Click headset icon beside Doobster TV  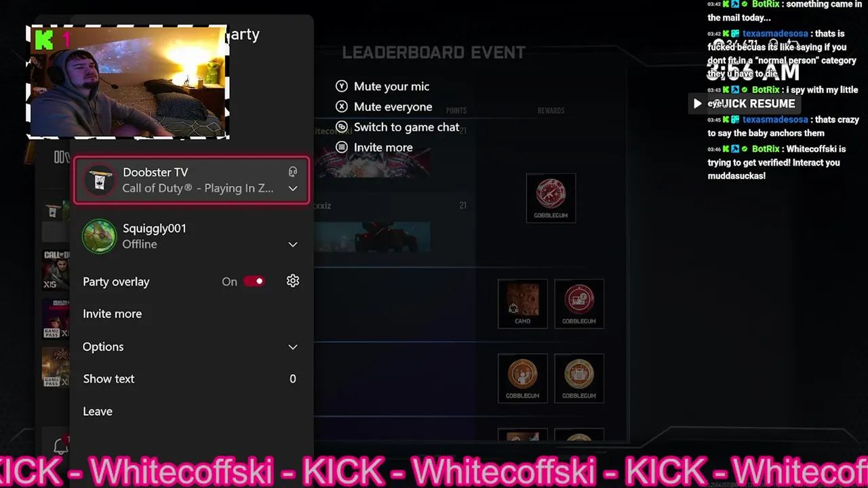point(293,172)
